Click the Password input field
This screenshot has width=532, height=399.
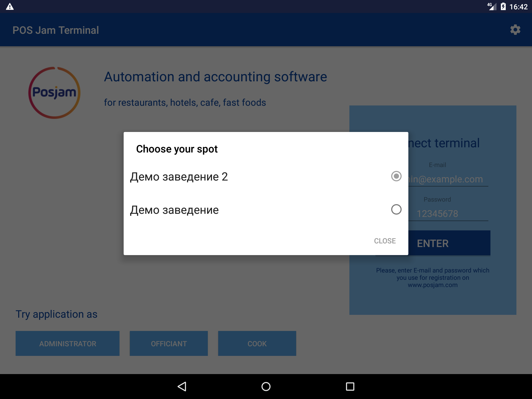[437, 213]
